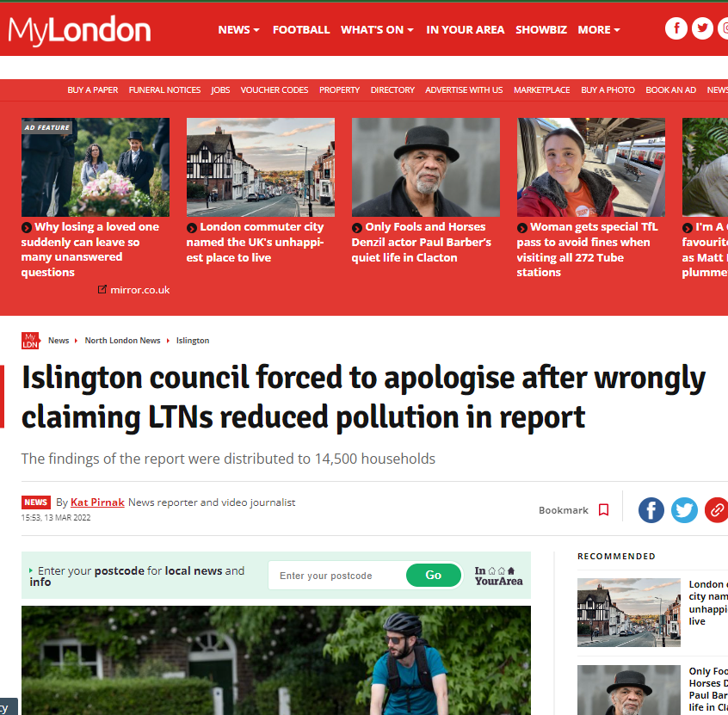Expand the WHAT'S ON dropdown menu
This screenshot has height=715, width=728.
[x=377, y=30]
